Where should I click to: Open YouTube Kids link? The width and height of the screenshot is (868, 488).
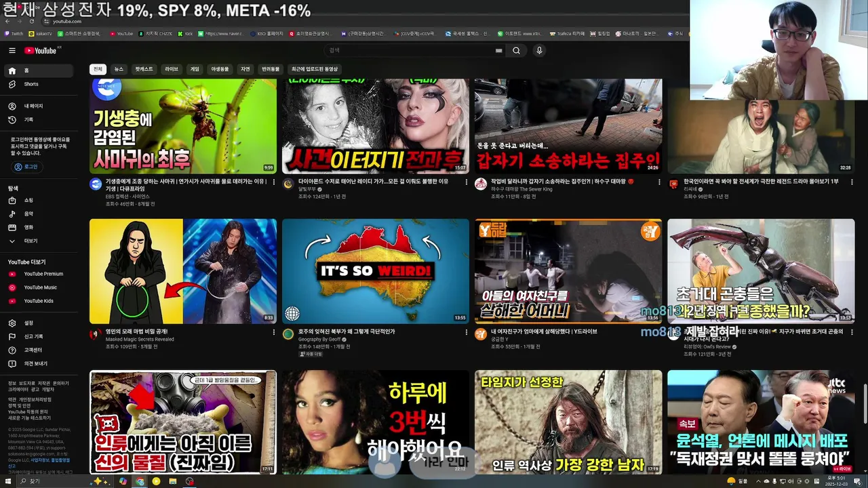click(39, 301)
